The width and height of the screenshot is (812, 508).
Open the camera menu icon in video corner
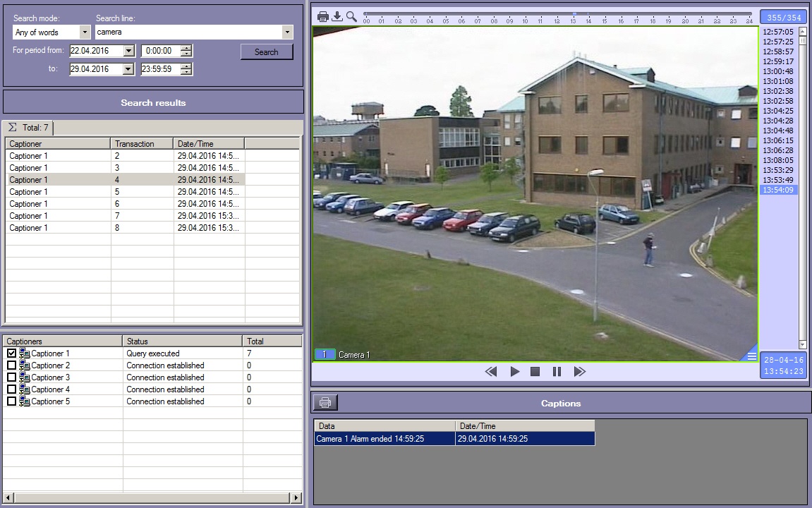(751, 356)
